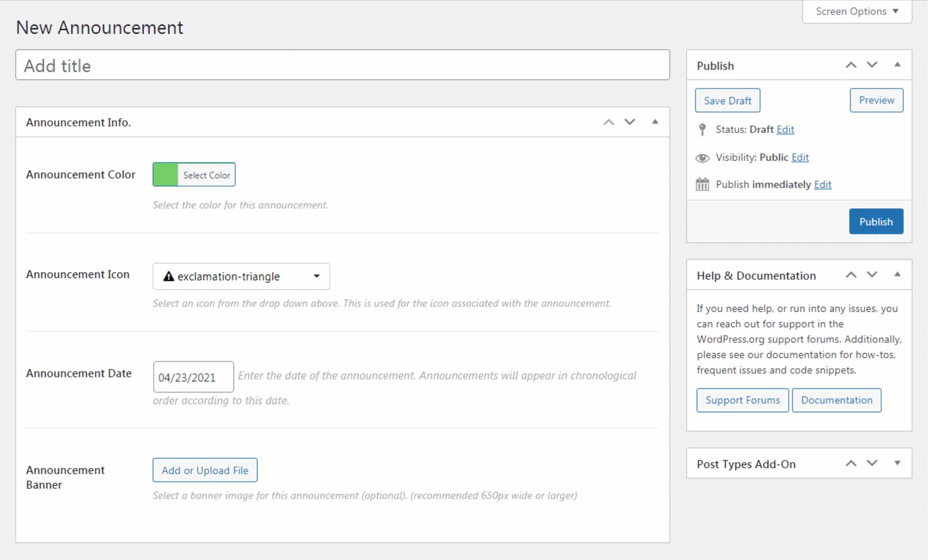928x560 pixels.
Task: Click the eye icon beside Visibility
Action: tap(703, 158)
